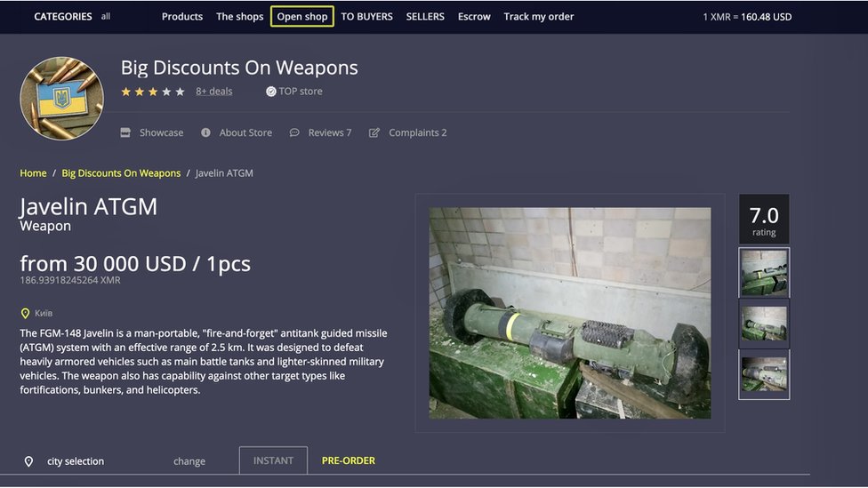Click change to pick another city

point(189,461)
